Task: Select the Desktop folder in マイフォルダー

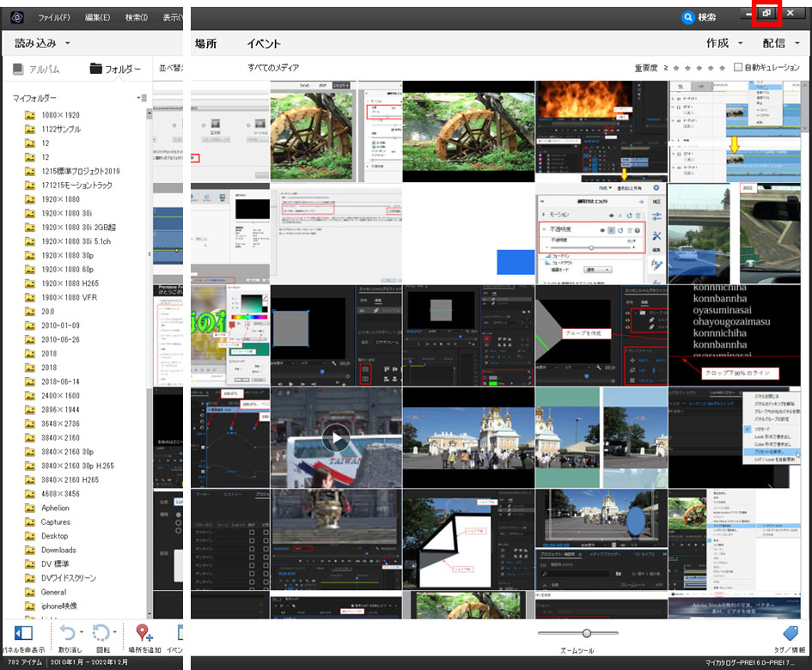Action: pos(54,536)
